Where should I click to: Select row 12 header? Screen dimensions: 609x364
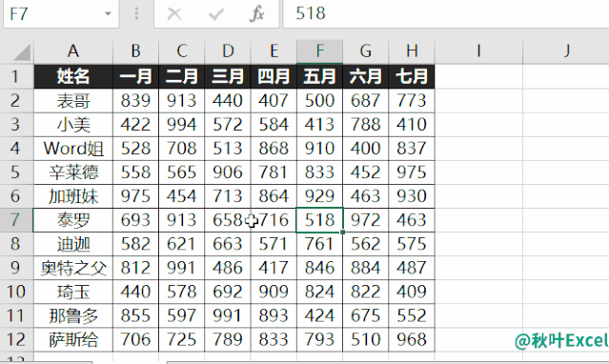pos(17,339)
